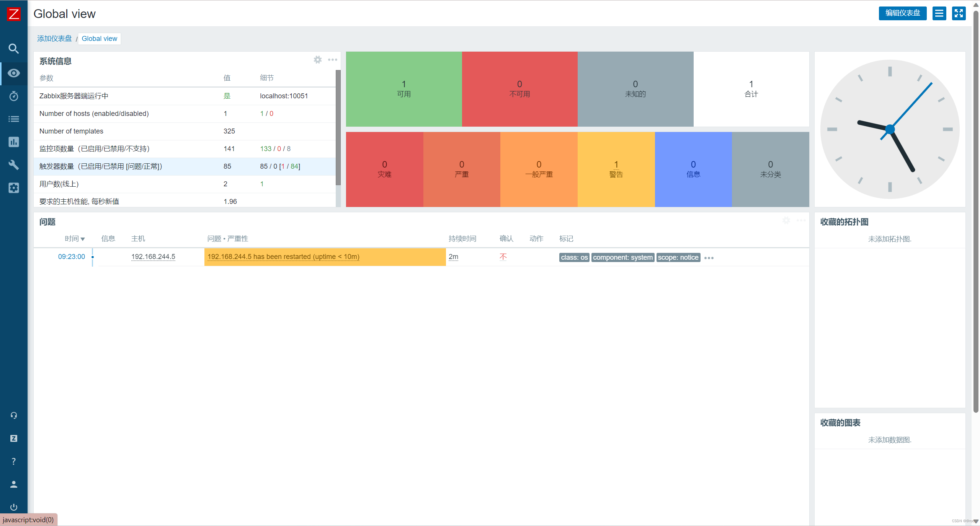The width and height of the screenshot is (980, 526).
Task: Open the host link 192.168.244.5
Action: click(x=153, y=257)
